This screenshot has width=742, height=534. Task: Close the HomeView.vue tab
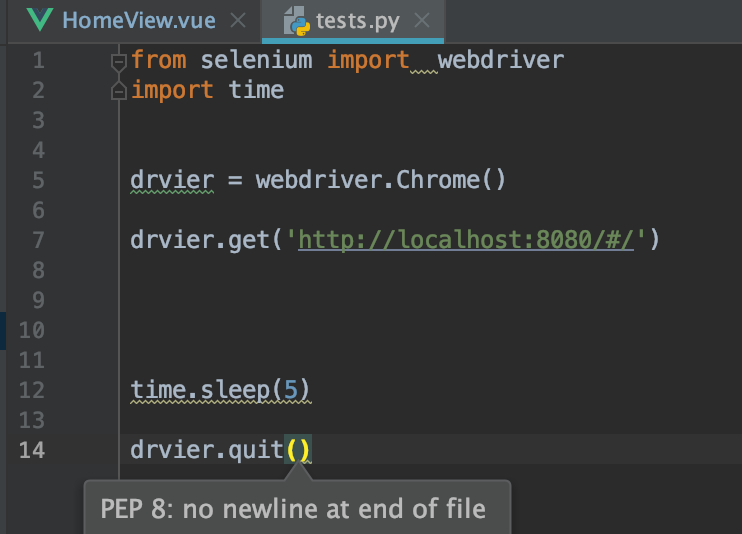[x=238, y=20]
